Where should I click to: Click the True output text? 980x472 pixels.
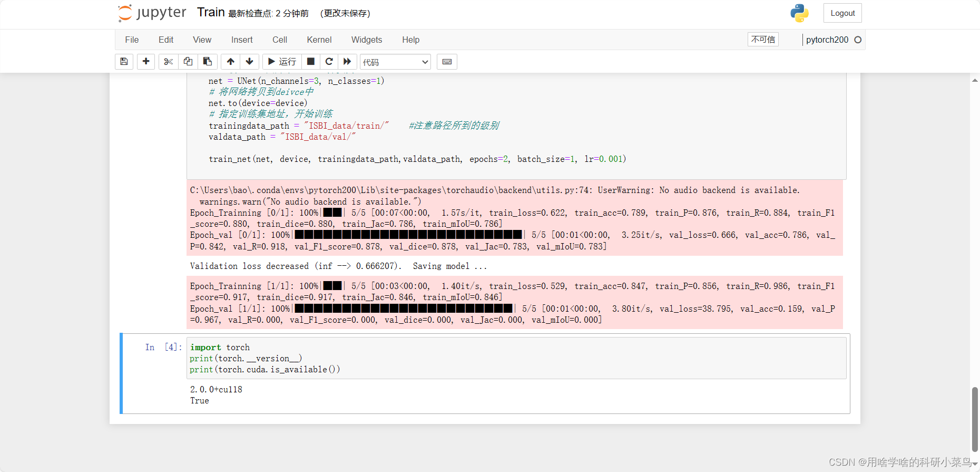(200, 400)
